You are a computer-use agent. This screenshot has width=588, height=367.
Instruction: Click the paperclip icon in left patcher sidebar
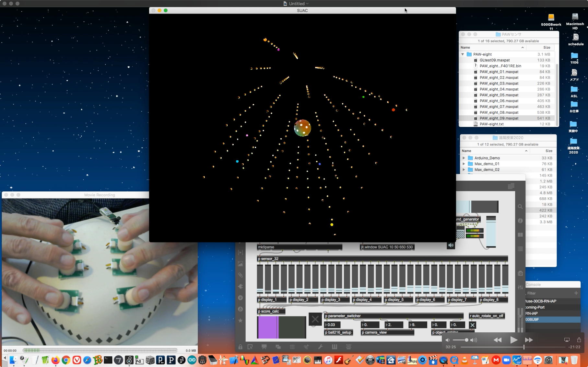(x=240, y=275)
